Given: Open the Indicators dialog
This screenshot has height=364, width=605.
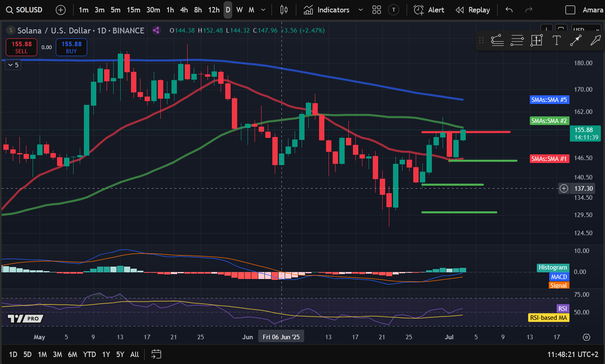Looking at the screenshot, I should click(x=326, y=10).
